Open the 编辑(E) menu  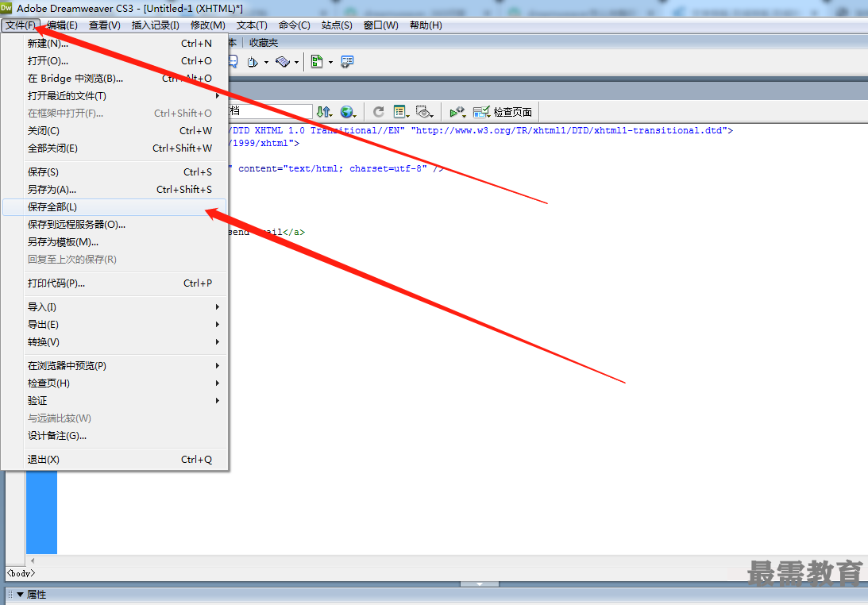pos(62,25)
